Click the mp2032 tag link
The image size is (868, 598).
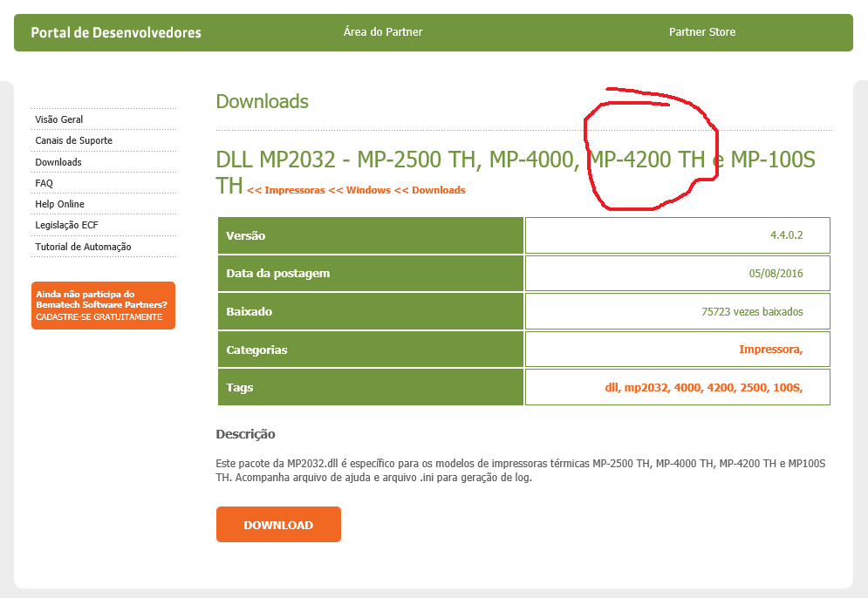click(647, 387)
